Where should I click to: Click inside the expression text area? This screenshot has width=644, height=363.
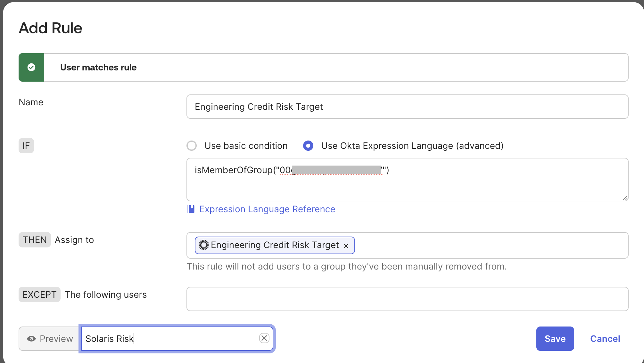(x=407, y=180)
